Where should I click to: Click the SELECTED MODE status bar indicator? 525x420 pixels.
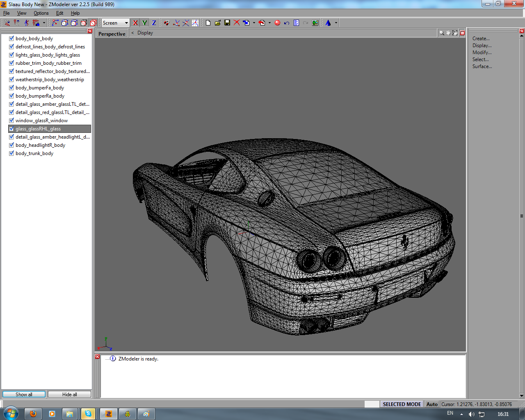[402, 404]
